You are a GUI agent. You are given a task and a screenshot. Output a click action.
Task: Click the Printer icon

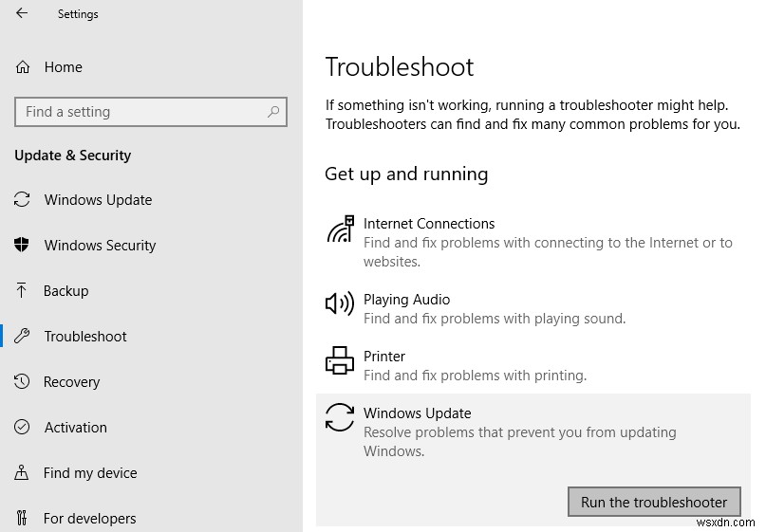pyautogui.click(x=340, y=360)
